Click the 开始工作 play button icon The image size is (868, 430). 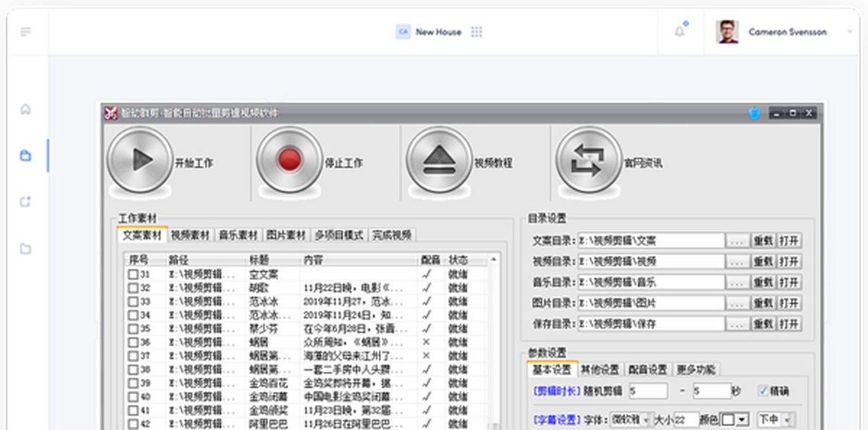(x=140, y=161)
